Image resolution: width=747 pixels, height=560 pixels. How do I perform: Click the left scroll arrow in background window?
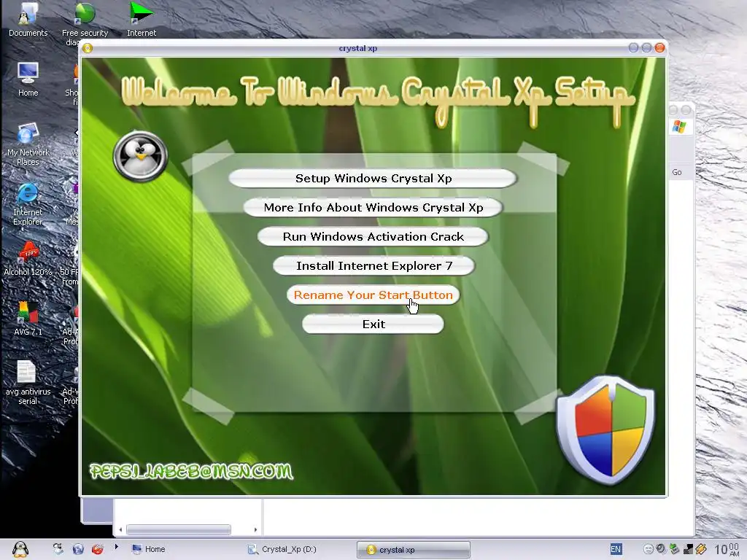pyautogui.click(x=120, y=529)
